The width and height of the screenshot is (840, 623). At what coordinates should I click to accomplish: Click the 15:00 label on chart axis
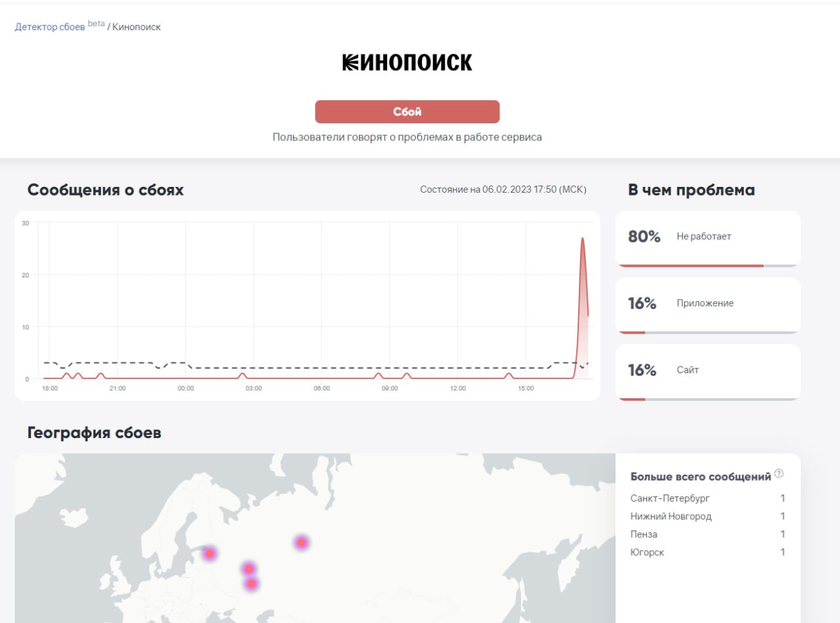(526, 388)
